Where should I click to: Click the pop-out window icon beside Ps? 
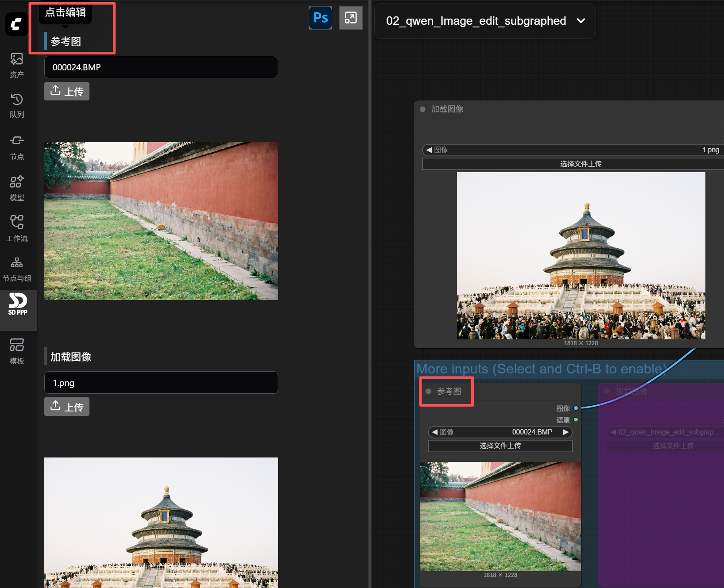[351, 18]
